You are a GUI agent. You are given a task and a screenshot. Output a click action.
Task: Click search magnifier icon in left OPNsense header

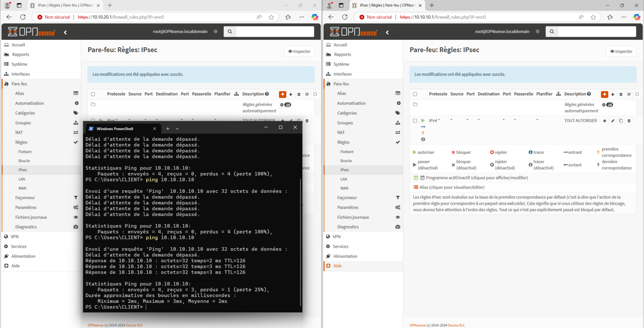point(230,31)
